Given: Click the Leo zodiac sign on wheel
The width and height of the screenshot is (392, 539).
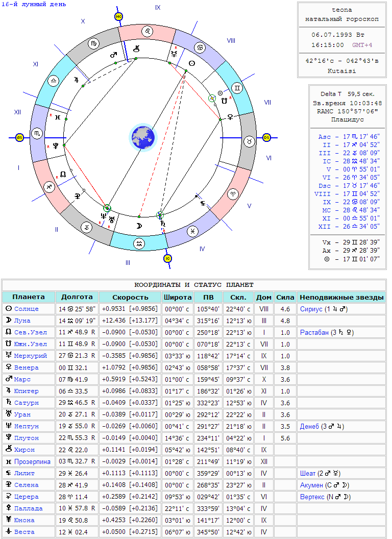Looking at the screenshot, I should (x=148, y=31).
